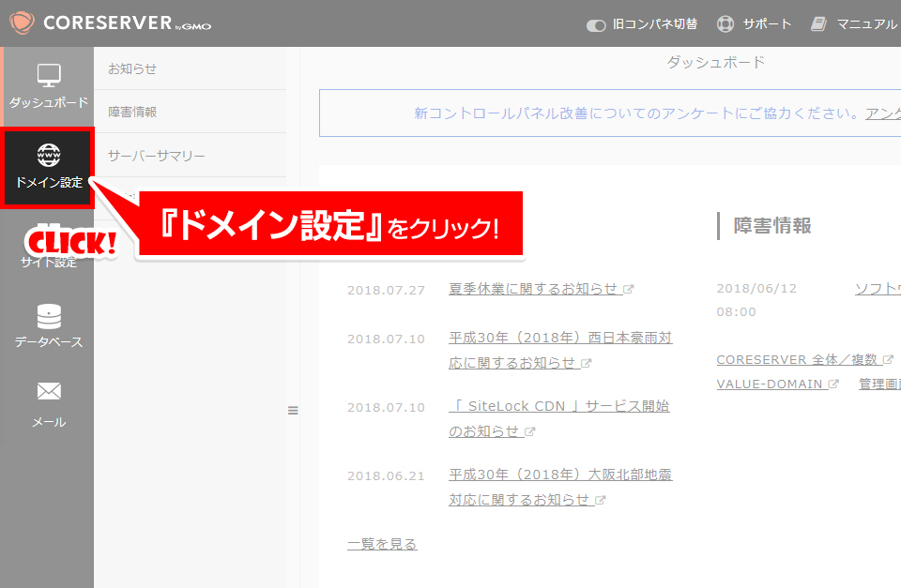Image resolution: width=901 pixels, height=588 pixels.
Task: Click the ドメイン設定 globe icon
Action: [x=49, y=156]
